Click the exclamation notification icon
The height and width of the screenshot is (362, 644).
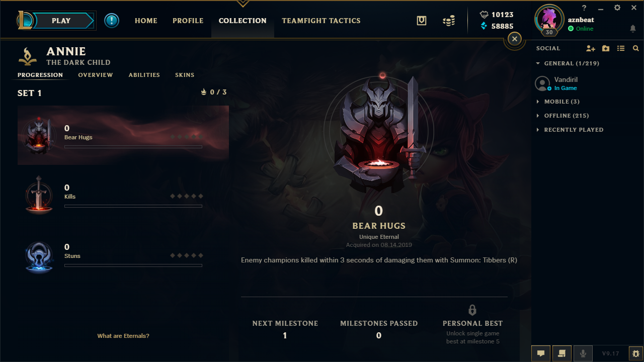(x=112, y=21)
